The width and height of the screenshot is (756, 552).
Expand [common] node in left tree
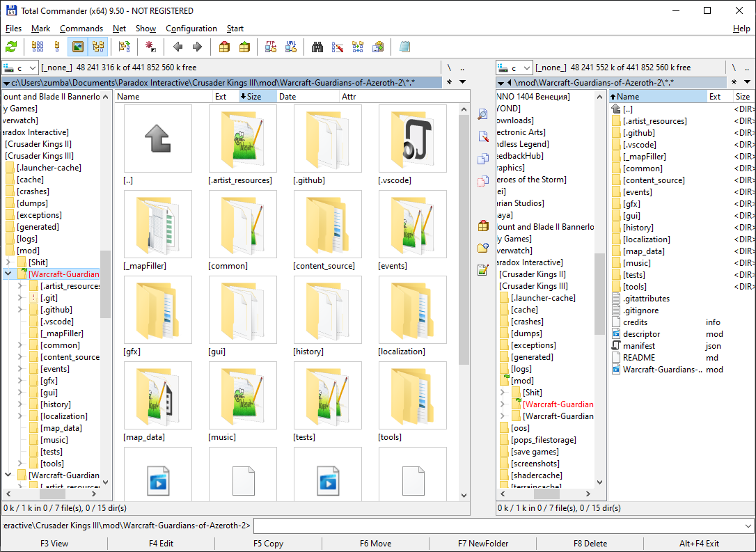click(19, 345)
